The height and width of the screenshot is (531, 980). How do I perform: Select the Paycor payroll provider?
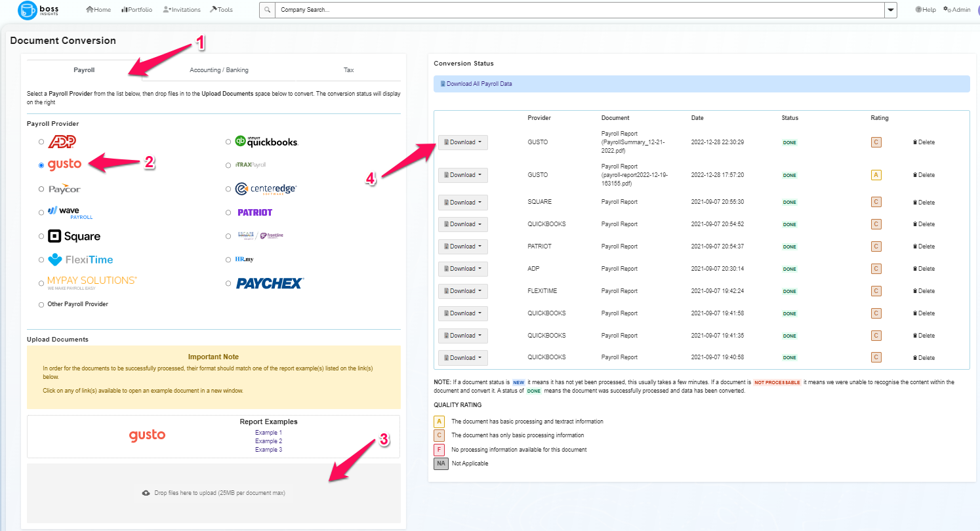(41, 189)
